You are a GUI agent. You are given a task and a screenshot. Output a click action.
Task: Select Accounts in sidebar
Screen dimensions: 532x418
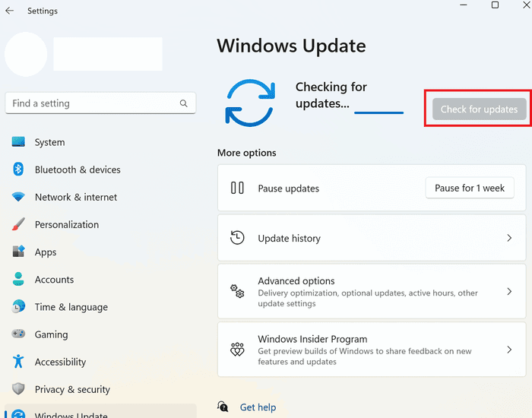click(x=54, y=280)
